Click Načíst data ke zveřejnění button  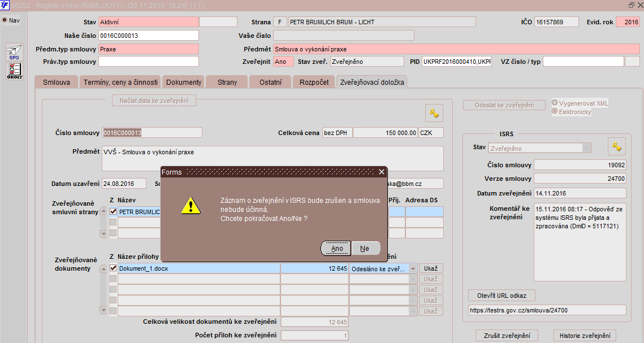(x=154, y=101)
